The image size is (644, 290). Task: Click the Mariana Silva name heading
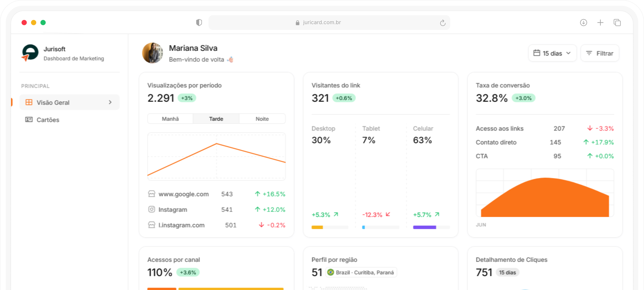pos(193,48)
